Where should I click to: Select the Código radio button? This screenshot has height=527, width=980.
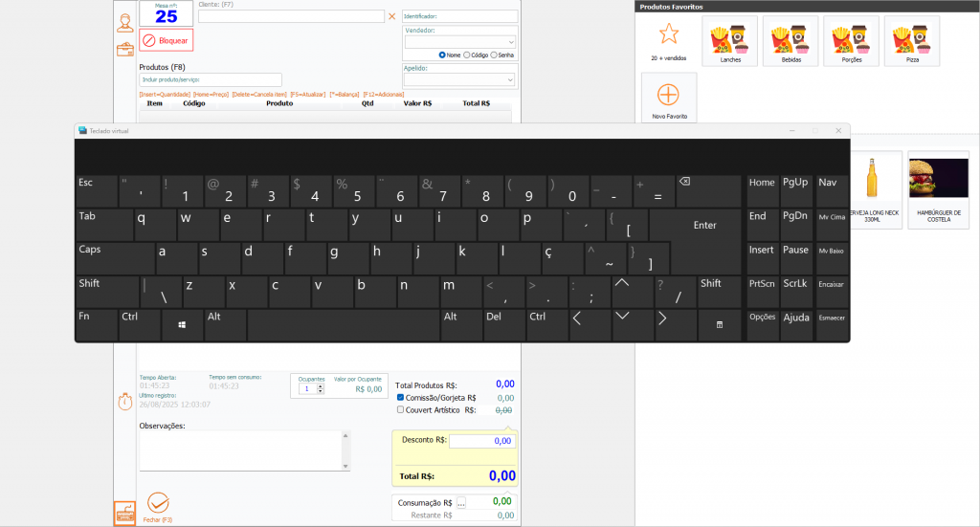467,55
